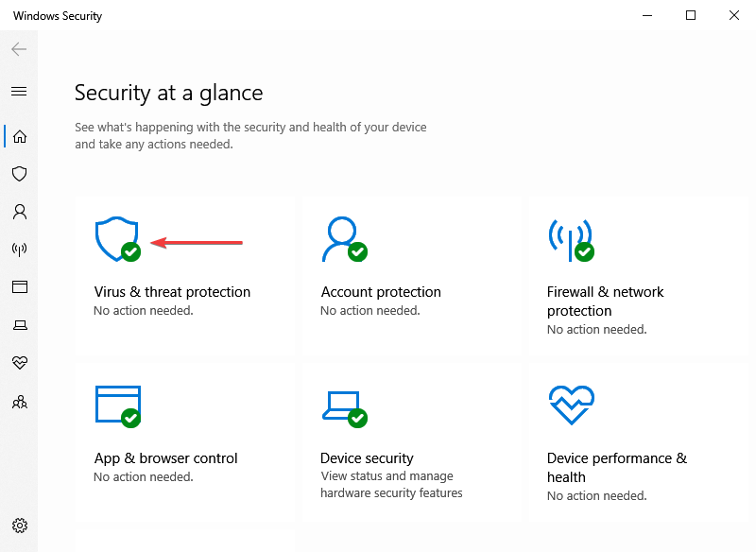The height and width of the screenshot is (552, 756).
Task: Maximize the Windows Security window
Action: [691, 15]
